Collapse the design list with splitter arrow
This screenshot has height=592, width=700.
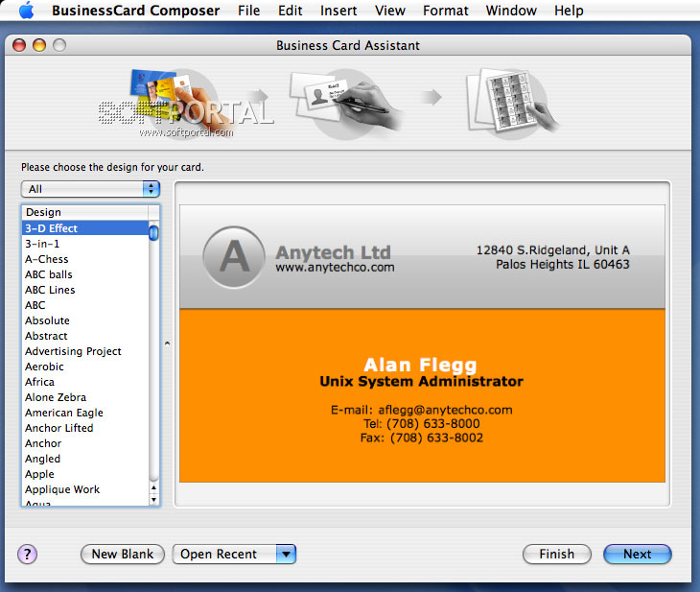tap(168, 343)
